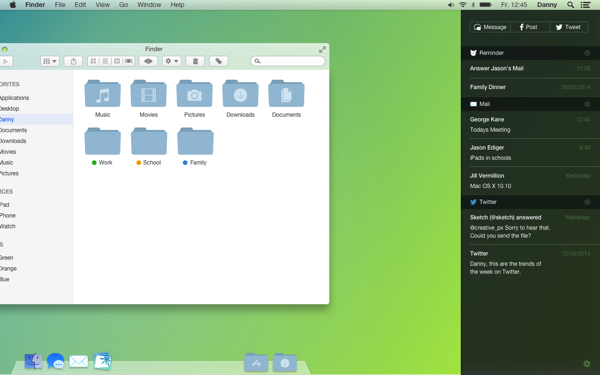Click the Quick Look eye button
600x375 pixels.
(x=148, y=61)
